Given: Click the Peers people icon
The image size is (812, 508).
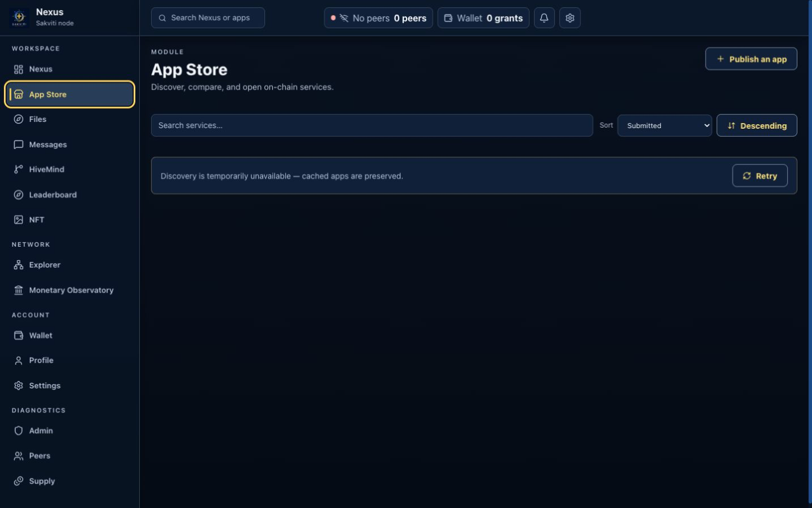Looking at the screenshot, I should pos(19,456).
